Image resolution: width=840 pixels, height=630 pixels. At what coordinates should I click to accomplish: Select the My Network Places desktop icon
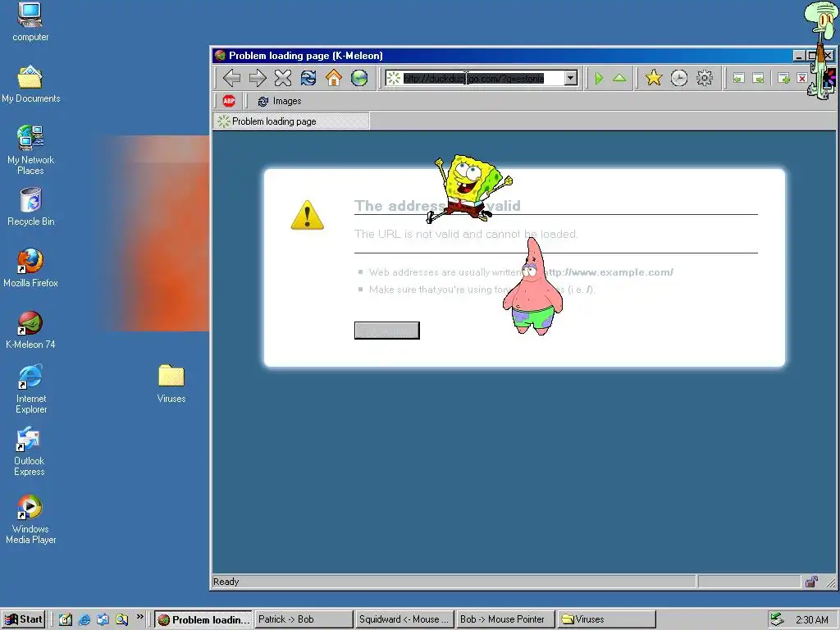tap(30, 150)
